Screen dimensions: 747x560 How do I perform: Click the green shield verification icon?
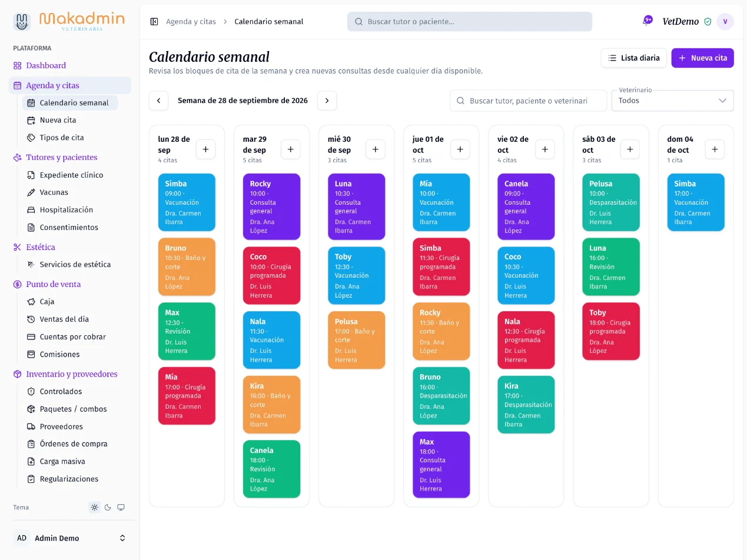click(708, 22)
